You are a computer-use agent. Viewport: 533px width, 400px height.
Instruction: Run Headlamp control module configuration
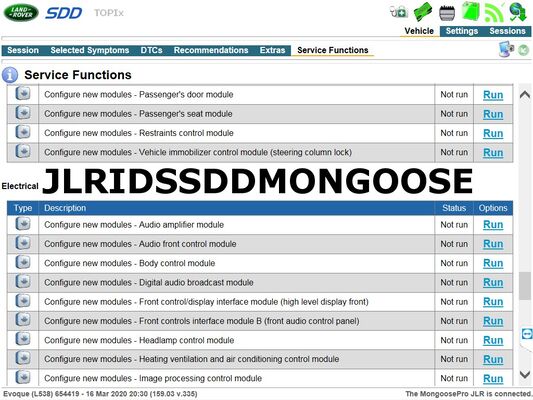pyautogui.click(x=493, y=340)
